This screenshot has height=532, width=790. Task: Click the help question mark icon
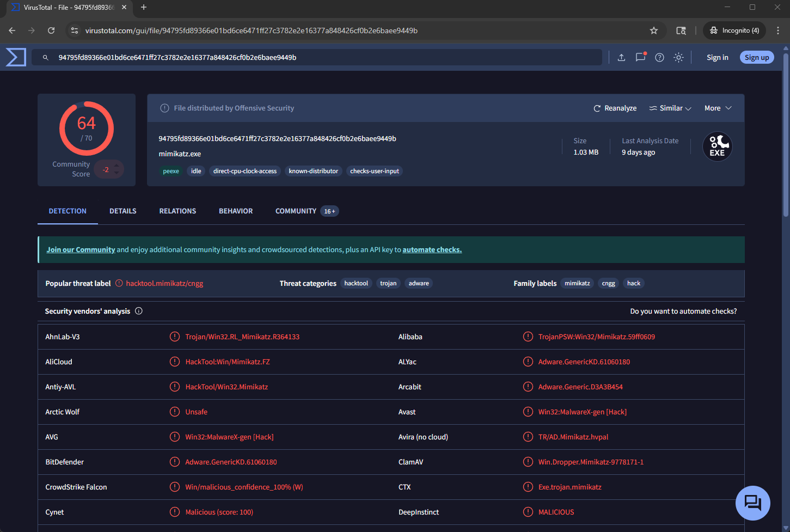coord(659,57)
